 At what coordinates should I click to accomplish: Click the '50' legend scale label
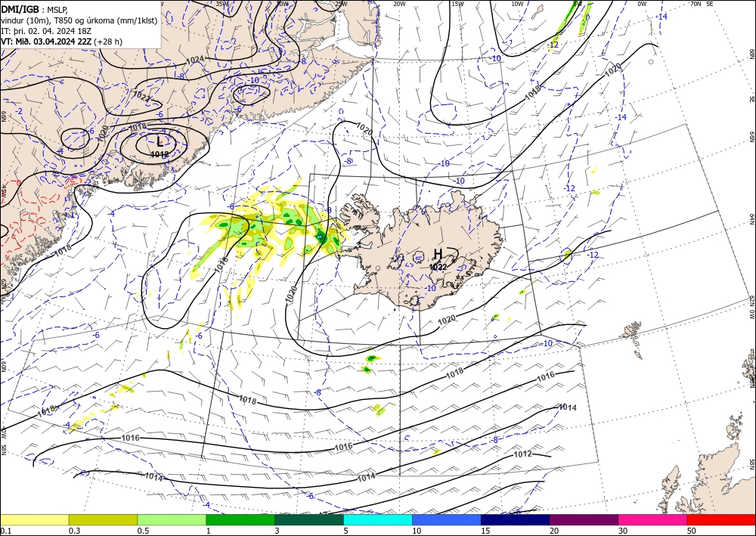point(692,530)
